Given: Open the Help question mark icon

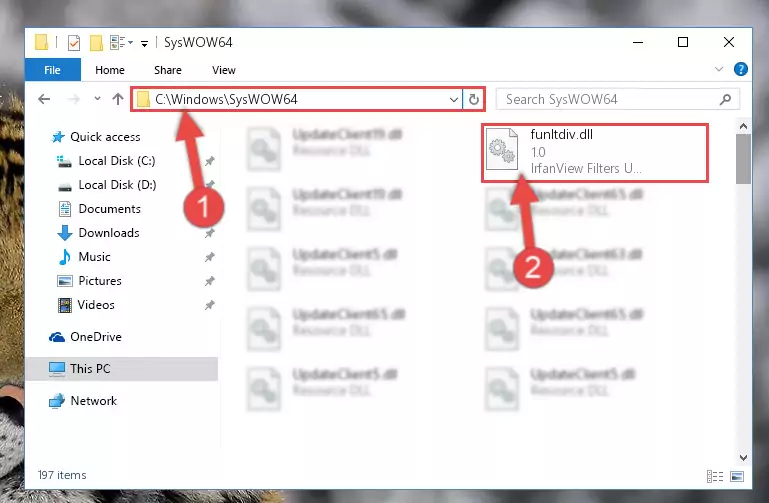Looking at the screenshot, I should 741,70.
